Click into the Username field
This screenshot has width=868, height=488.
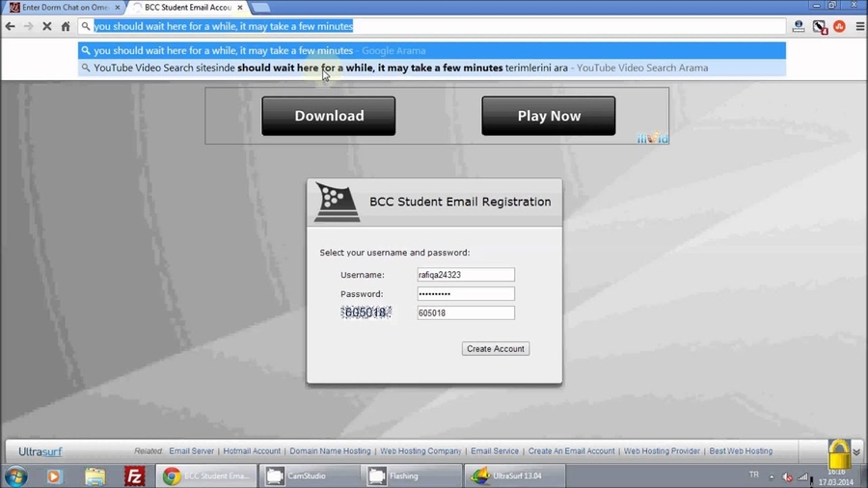tap(466, 275)
